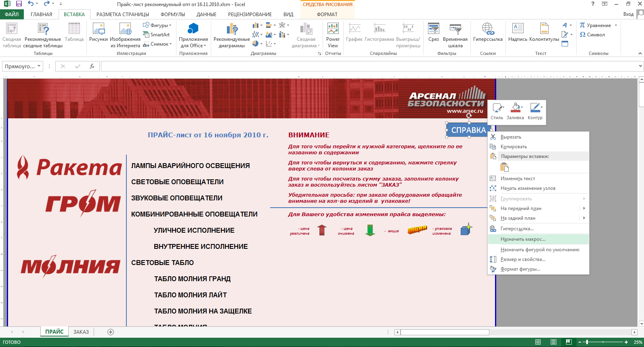Click ТАБЛО МОЛНИЯ ГРАНД link
644x347 pixels.
pos(192,279)
